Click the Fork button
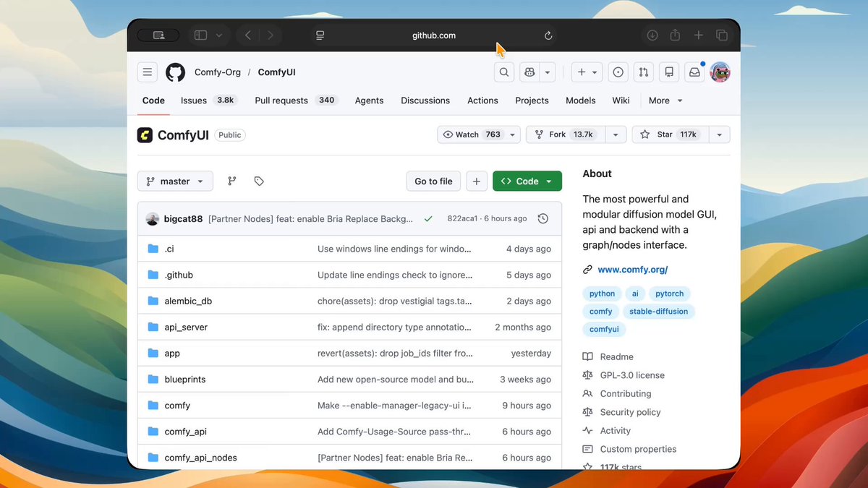The image size is (868, 488). [566, 134]
